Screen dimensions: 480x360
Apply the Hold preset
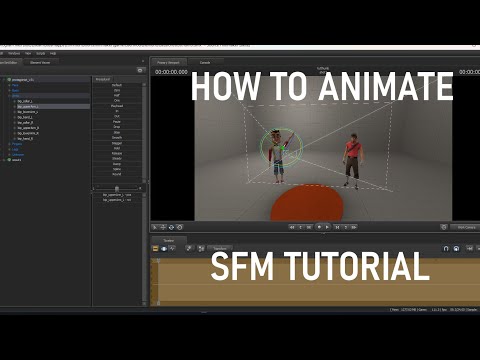pos(117,148)
